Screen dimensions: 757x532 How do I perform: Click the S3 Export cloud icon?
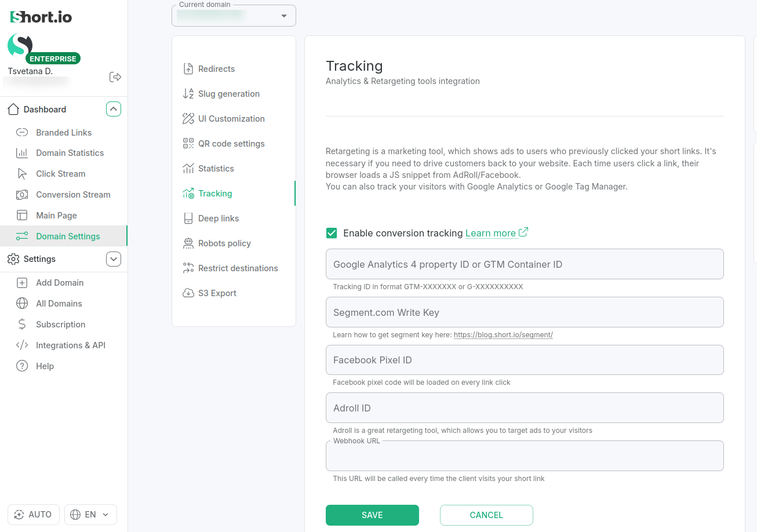(x=188, y=293)
